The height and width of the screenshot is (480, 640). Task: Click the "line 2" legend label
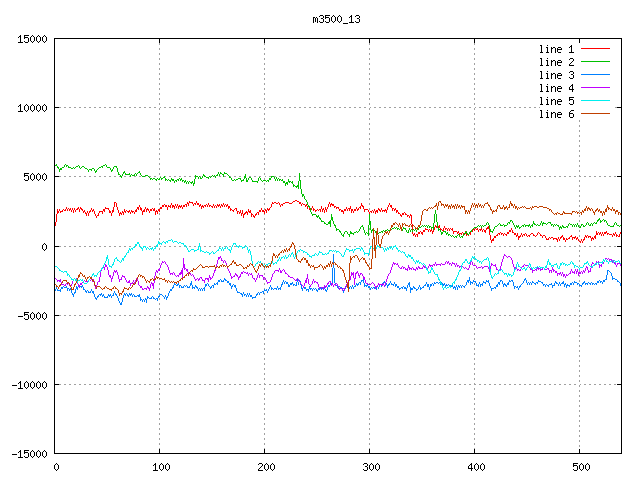(556, 62)
